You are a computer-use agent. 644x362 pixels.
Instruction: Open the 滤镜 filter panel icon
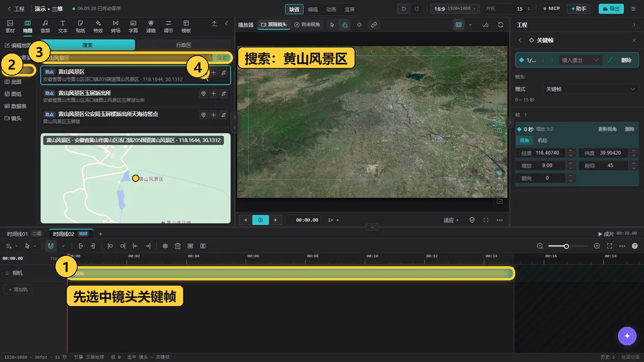[x=151, y=27]
